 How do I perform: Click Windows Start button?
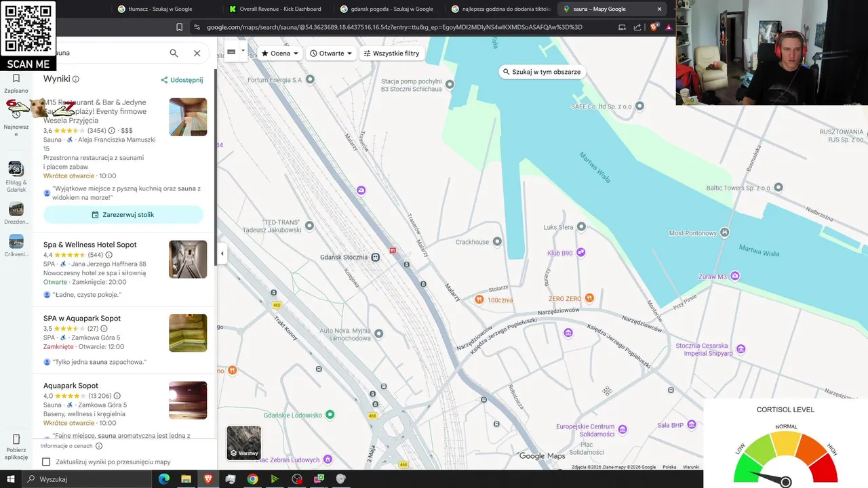point(11,479)
